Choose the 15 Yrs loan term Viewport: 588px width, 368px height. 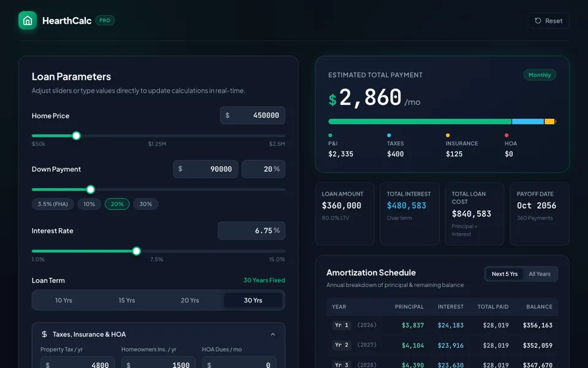click(127, 300)
